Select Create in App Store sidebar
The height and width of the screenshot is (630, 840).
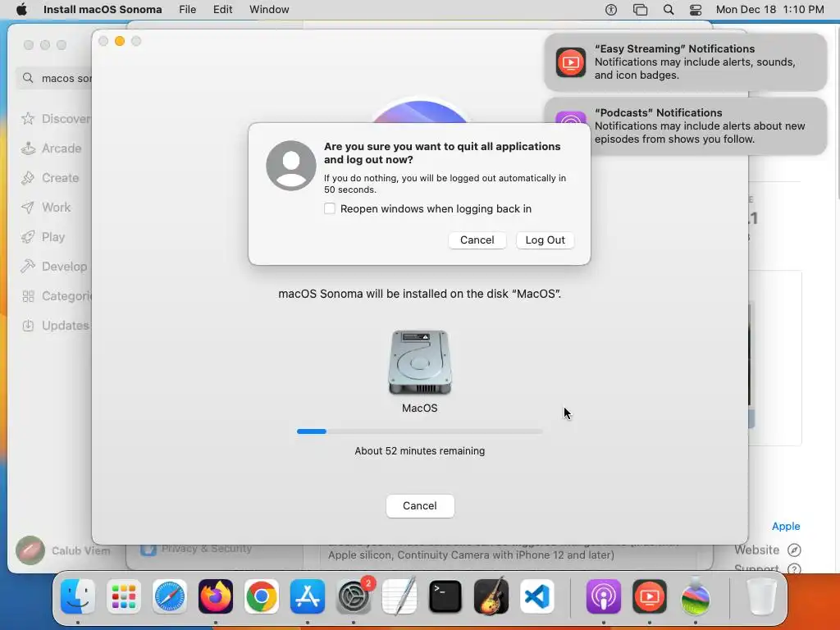(50, 178)
